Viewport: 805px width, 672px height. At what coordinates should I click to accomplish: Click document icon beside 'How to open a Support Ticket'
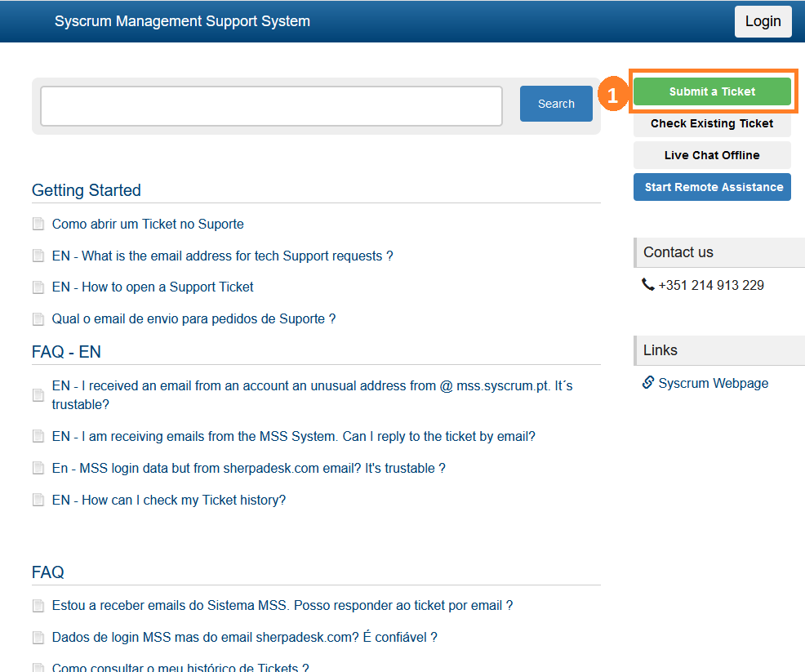(x=38, y=287)
